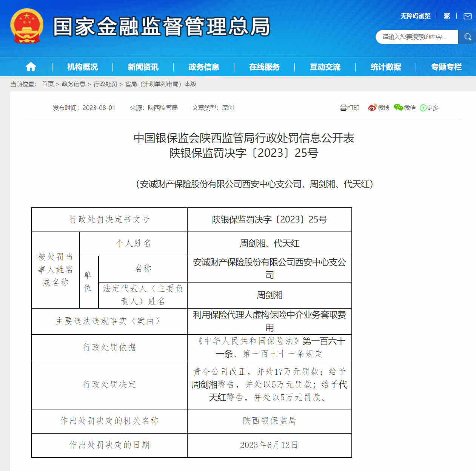Open the 专题专栏 menu
Image resolution: width=476 pixels, height=471 pixels.
pos(446,67)
